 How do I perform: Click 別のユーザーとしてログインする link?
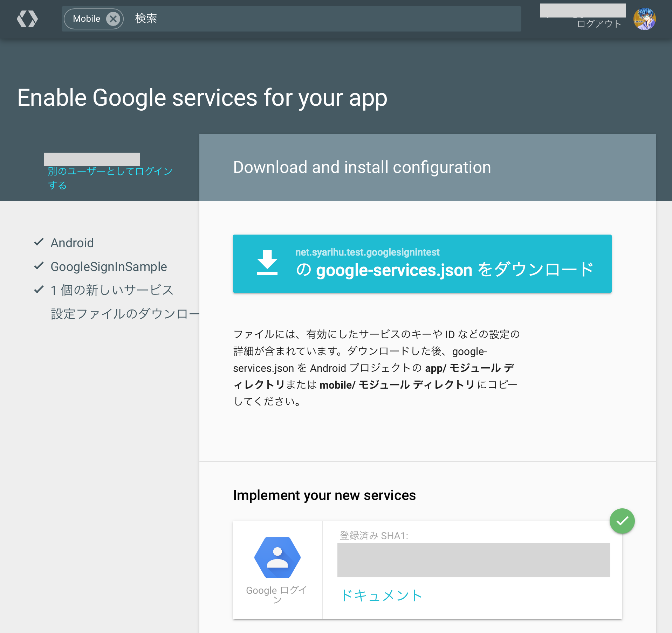(110, 178)
